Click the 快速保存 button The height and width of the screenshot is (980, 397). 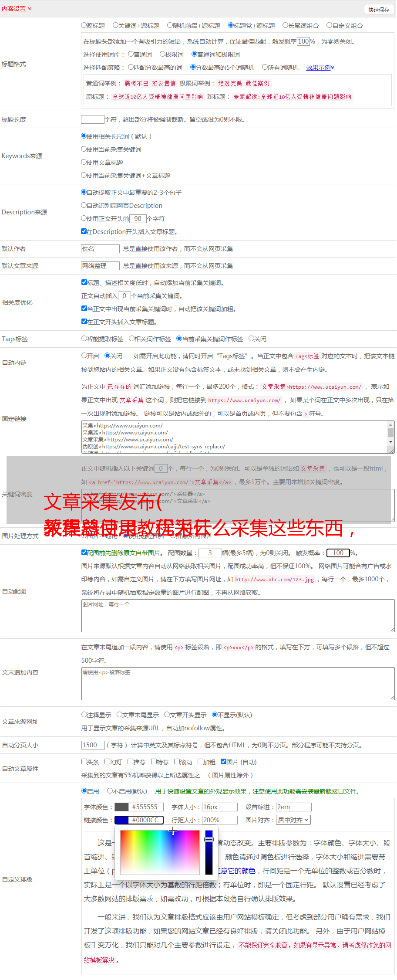tap(379, 10)
